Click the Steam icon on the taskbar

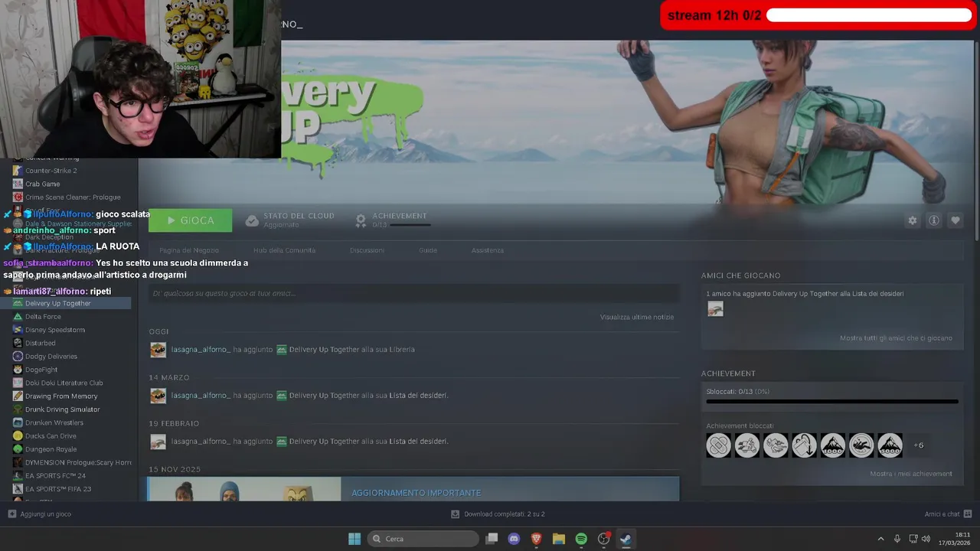click(x=626, y=539)
